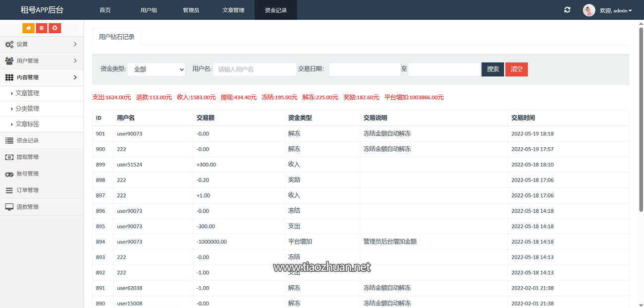The height and width of the screenshot is (308, 644).
Task: Click the red recycle icon button
Action: (54, 28)
